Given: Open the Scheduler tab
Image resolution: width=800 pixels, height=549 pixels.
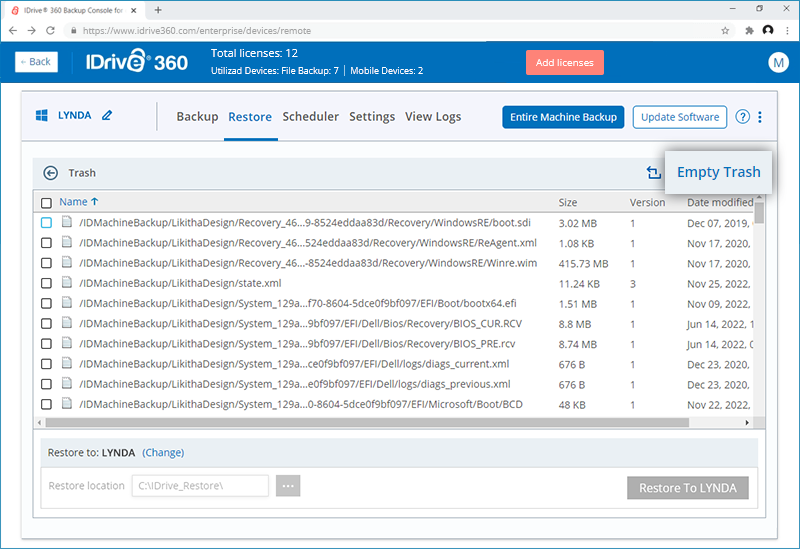Looking at the screenshot, I should (x=311, y=116).
